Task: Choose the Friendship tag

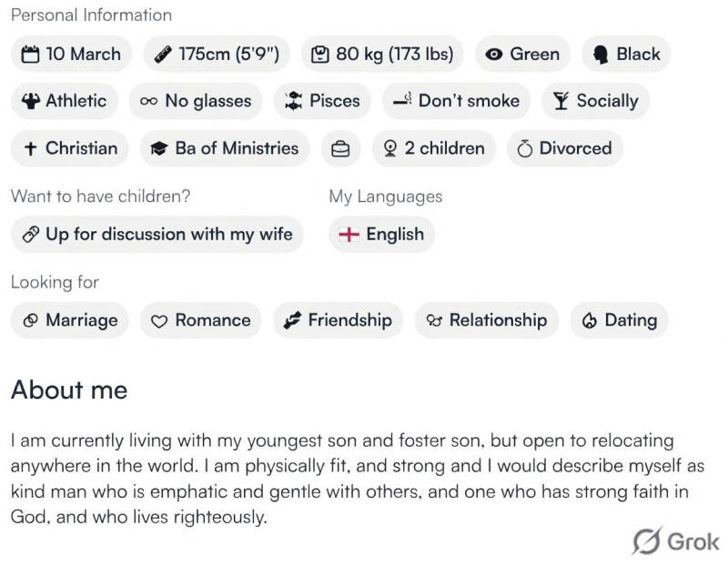Action: point(338,320)
